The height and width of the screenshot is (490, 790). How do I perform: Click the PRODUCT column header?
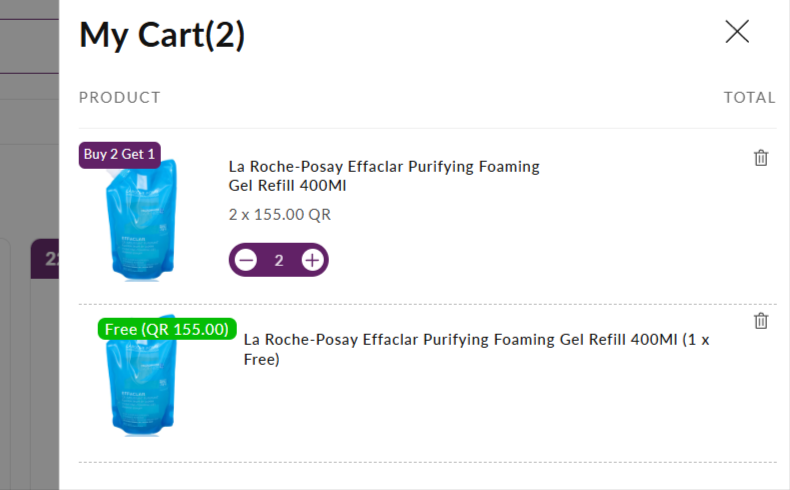pos(120,97)
